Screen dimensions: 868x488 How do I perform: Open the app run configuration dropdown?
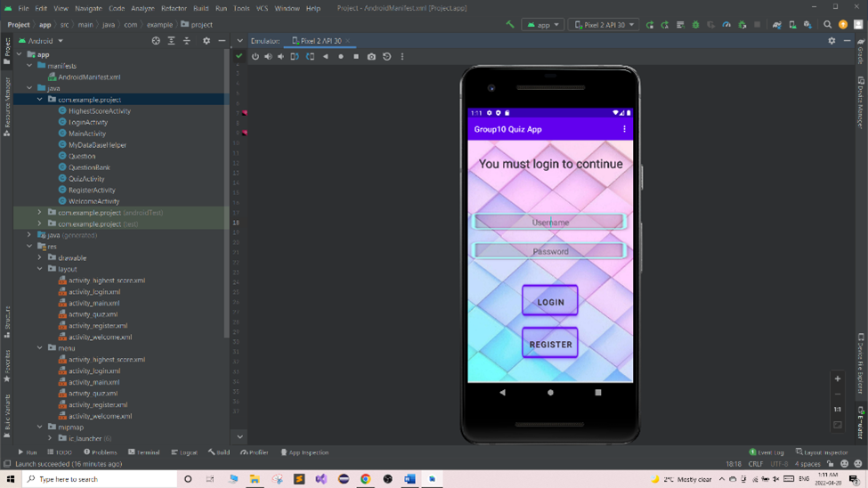(543, 25)
